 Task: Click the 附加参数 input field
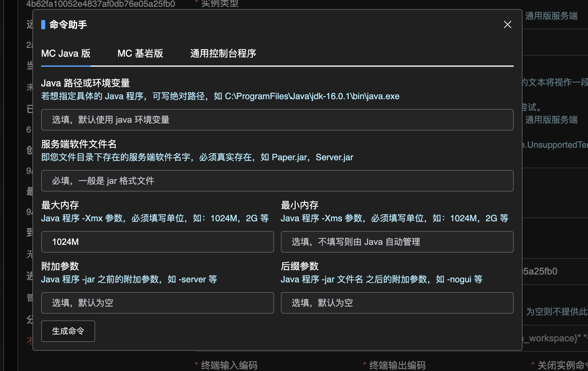(157, 303)
